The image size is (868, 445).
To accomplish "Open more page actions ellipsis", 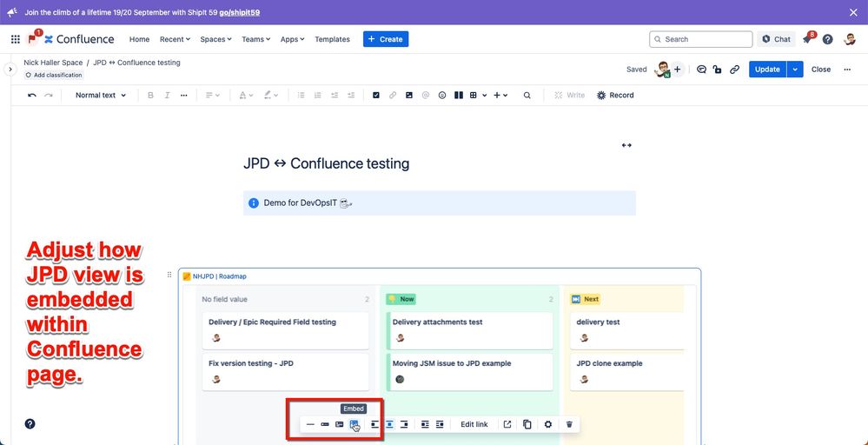I will tap(847, 70).
